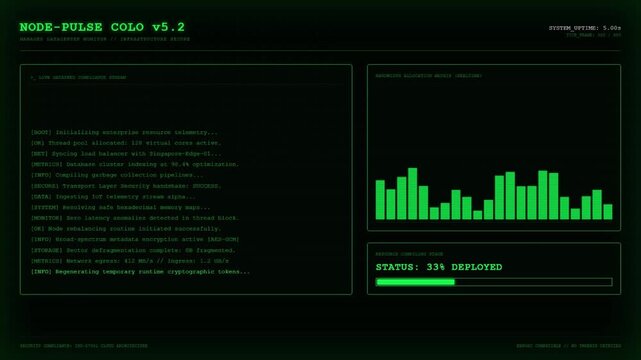Click the deployment progress bar
This screenshot has width=641, height=360.
point(494,282)
